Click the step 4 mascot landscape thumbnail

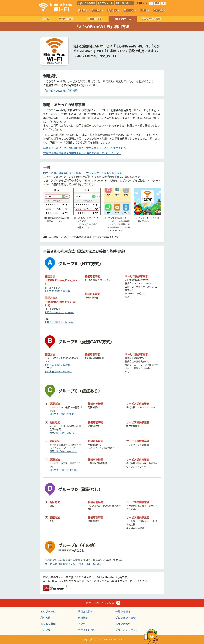pos(147,202)
